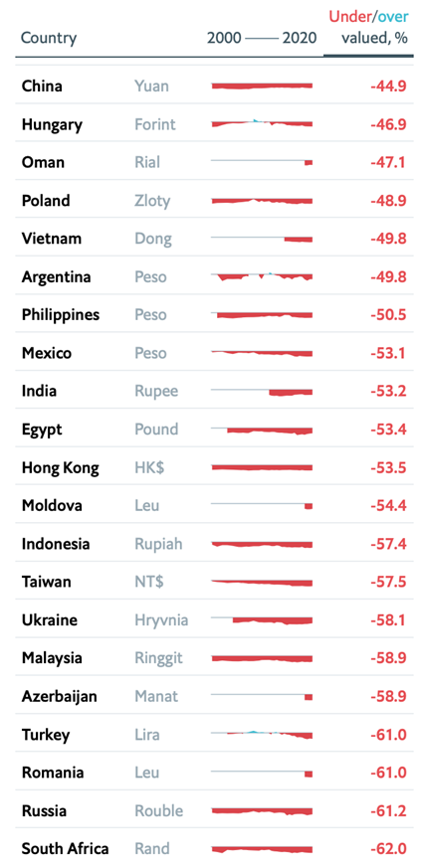Sort by the Country column header

point(49,38)
